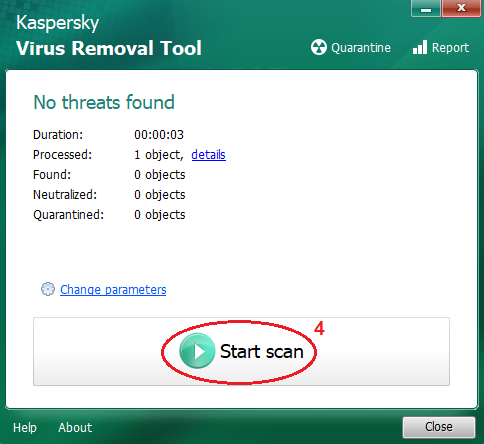Click the Start scan label text
Screen dimensions: 484x444
pos(262,351)
